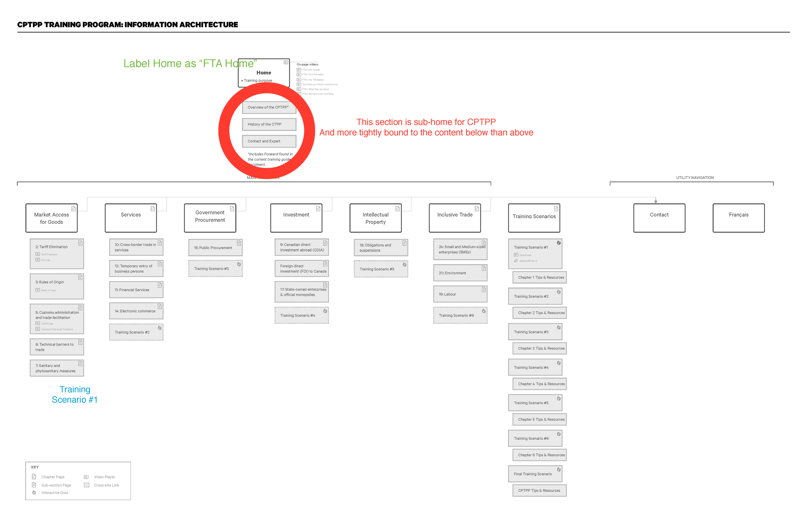
Task: Click the "History of the CTPP" box
Action: tap(269, 124)
